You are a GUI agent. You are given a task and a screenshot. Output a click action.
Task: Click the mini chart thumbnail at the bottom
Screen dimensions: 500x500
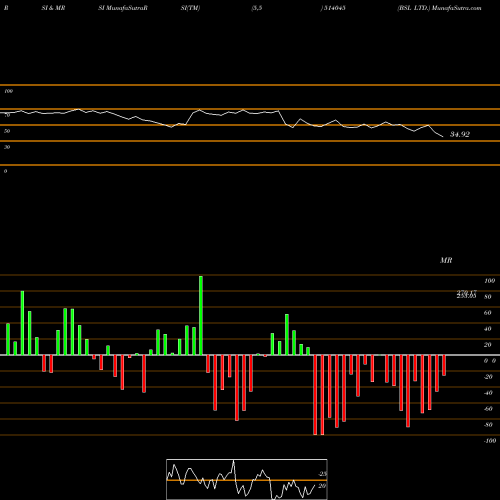coord(247,479)
